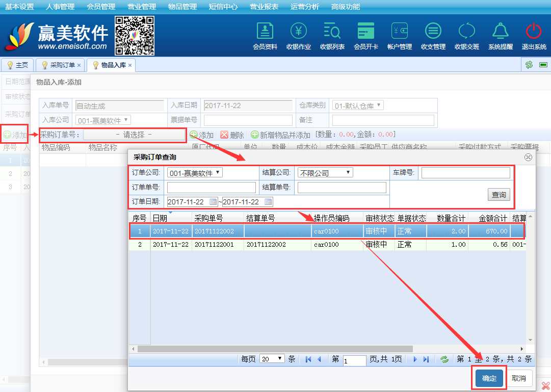Open the 物品管理 menu
The width and height of the screenshot is (551, 392).
coord(182,7)
